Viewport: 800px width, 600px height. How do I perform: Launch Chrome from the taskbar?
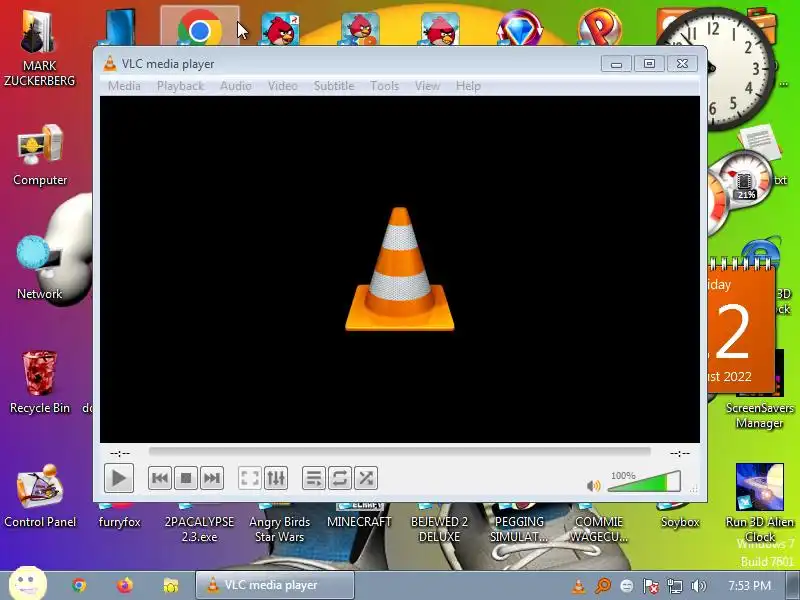pos(79,585)
